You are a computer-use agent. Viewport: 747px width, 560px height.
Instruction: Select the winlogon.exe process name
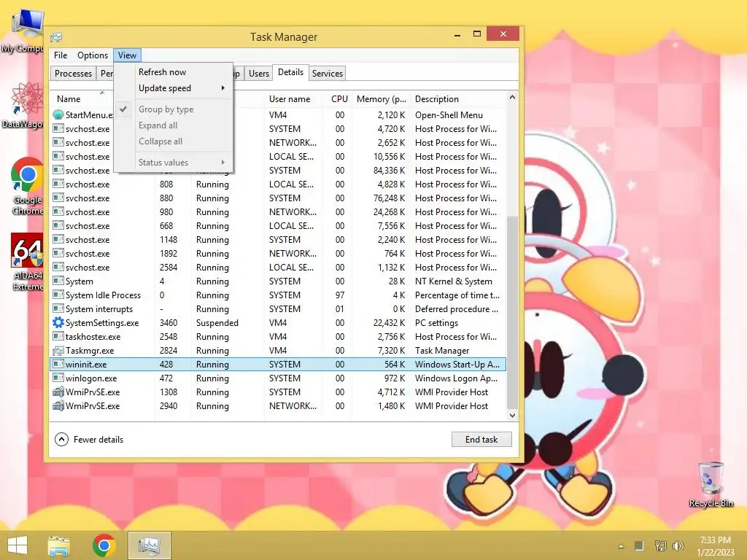click(x=91, y=378)
